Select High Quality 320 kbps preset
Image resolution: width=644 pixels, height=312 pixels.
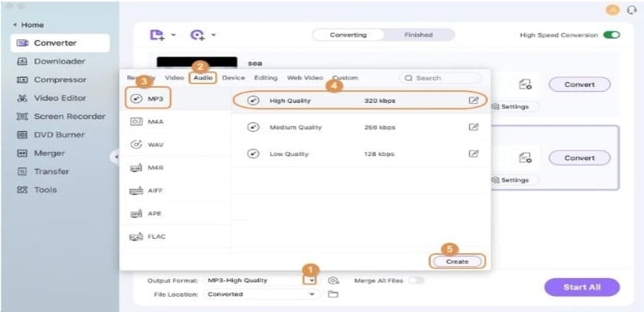coord(360,101)
